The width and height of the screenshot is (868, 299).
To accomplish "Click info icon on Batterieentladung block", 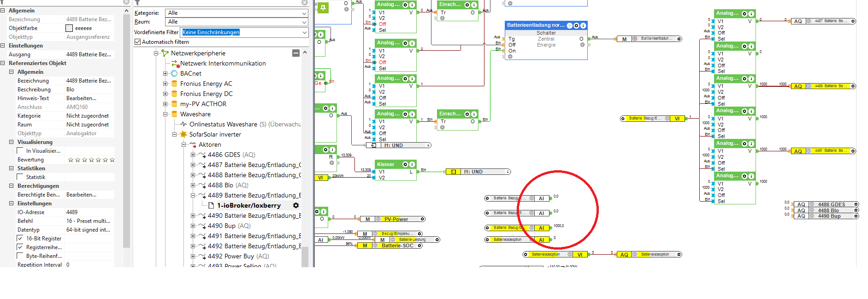I will click(x=583, y=25).
